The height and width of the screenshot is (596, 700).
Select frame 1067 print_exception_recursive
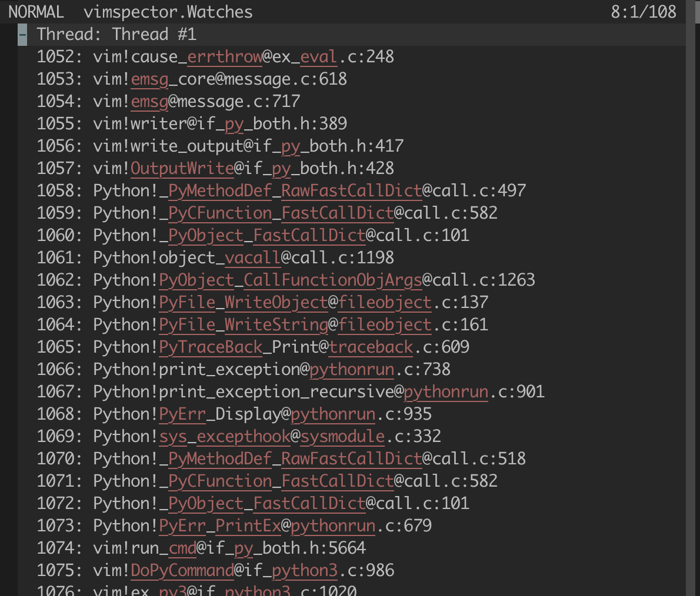[291, 391]
